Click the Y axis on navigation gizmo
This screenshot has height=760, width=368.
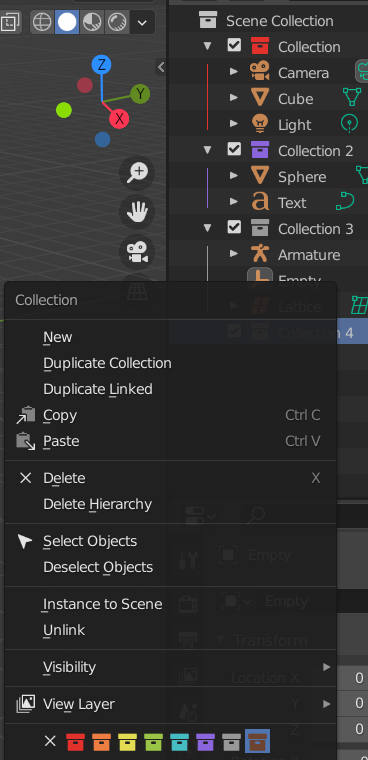tap(140, 93)
